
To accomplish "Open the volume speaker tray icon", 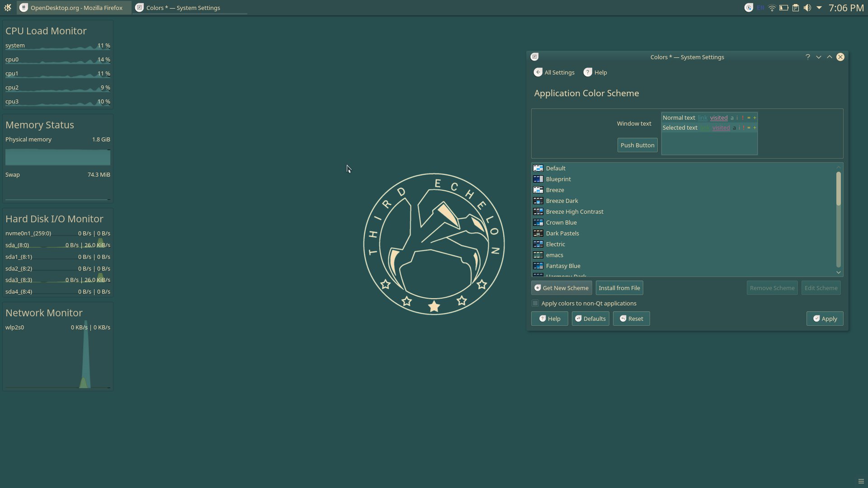I will [x=807, y=8].
